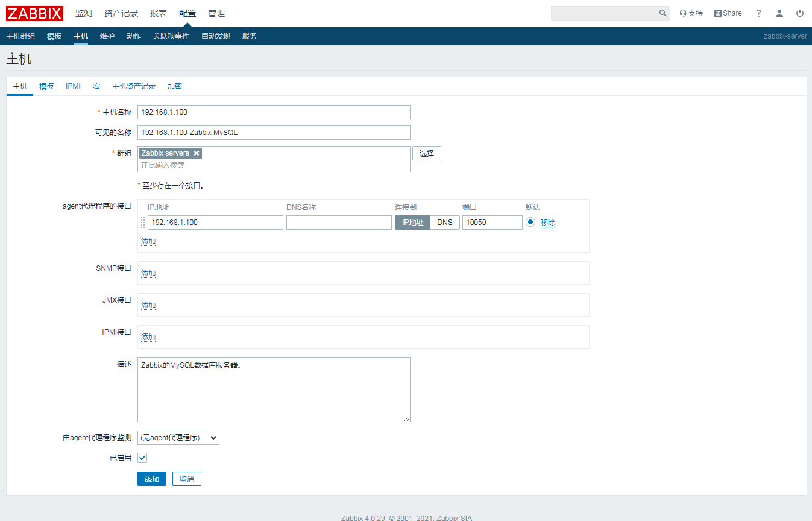Add a JMX interface

pos(148,305)
